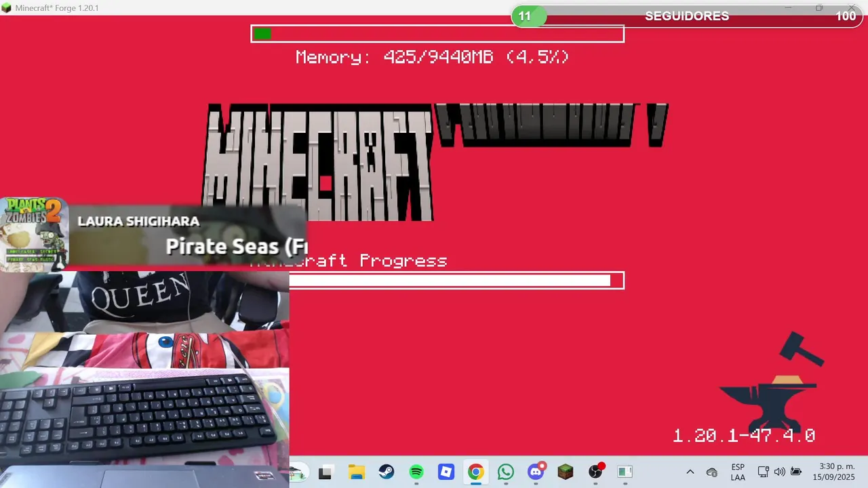
Task: Open Spotify from the taskbar
Action: pyautogui.click(x=416, y=472)
